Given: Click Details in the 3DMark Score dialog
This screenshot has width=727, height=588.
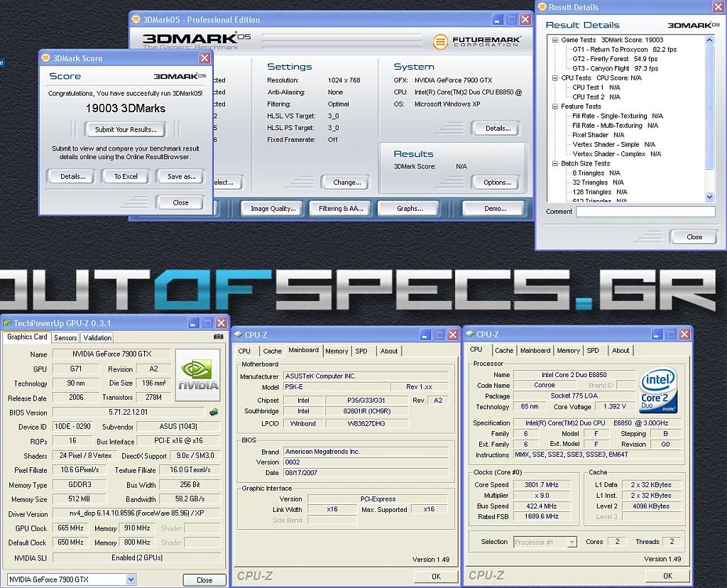Looking at the screenshot, I should (73, 176).
